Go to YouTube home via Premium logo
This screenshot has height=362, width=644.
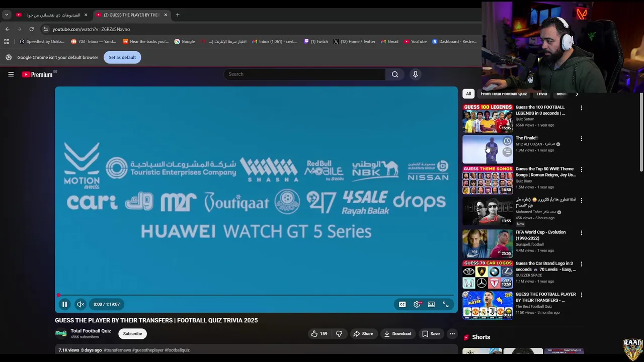37,74
